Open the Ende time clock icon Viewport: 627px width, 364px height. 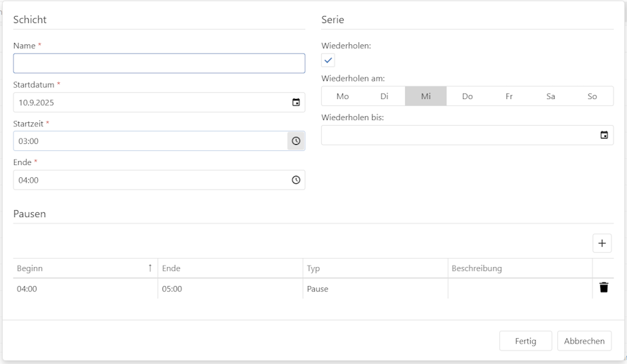[296, 180]
